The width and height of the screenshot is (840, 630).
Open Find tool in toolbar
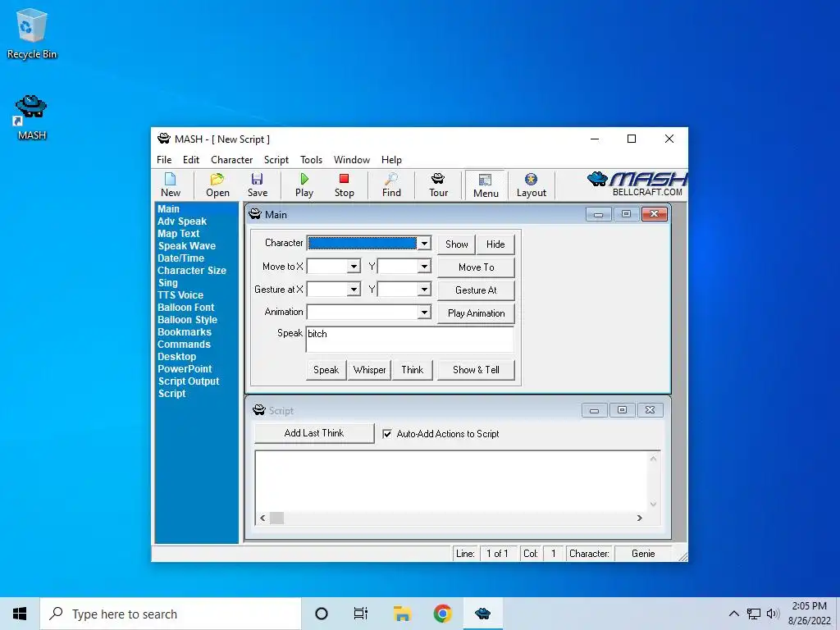pyautogui.click(x=391, y=185)
